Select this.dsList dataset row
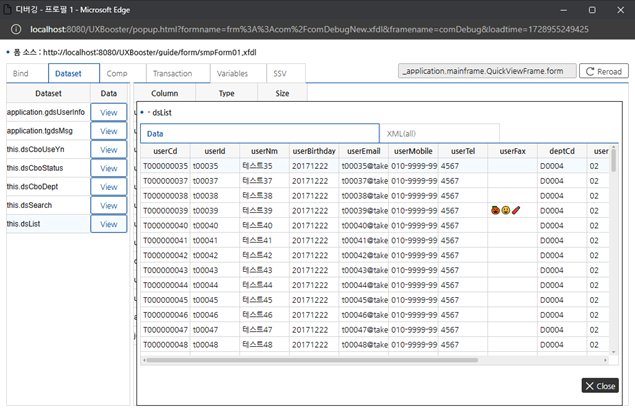Image resolution: width=635 pixels, height=412 pixels. (48, 224)
